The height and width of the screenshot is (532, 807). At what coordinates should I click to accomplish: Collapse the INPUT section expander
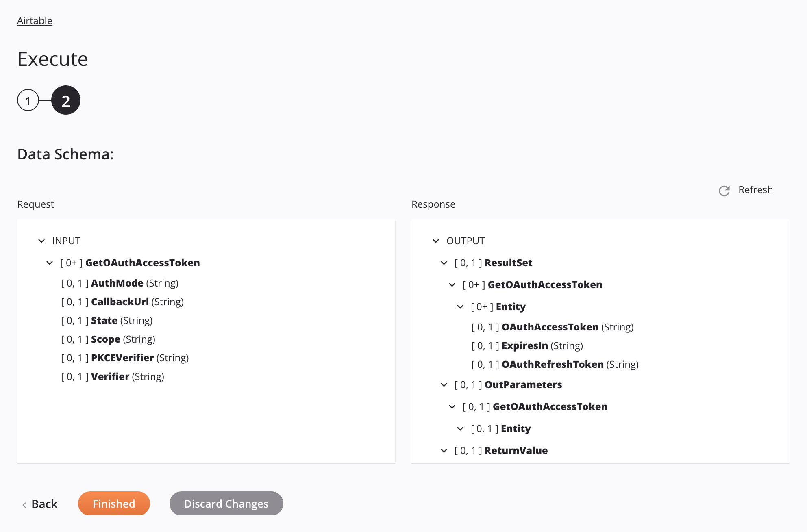tap(41, 241)
